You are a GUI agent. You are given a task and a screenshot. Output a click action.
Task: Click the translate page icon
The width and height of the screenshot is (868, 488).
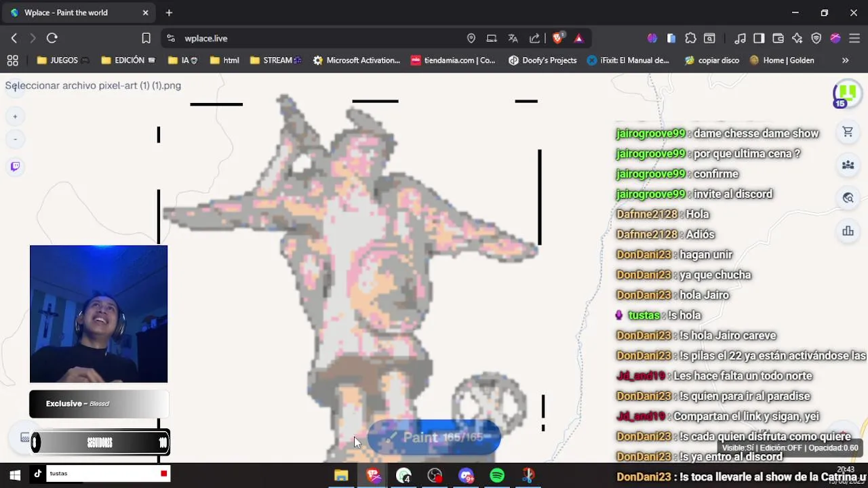point(513,39)
